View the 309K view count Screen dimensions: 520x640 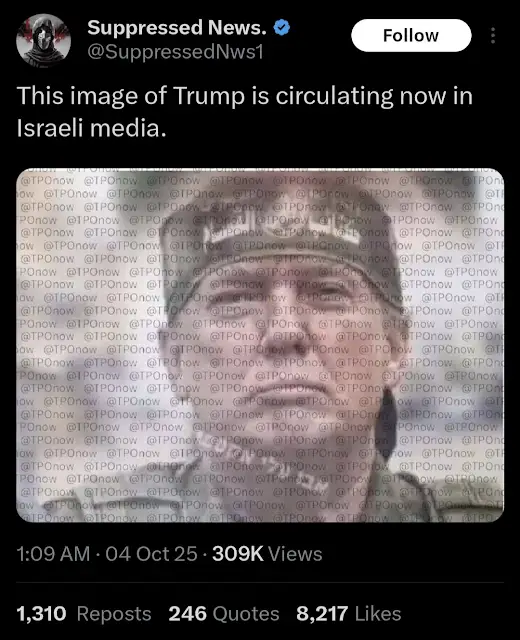[238, 554]
